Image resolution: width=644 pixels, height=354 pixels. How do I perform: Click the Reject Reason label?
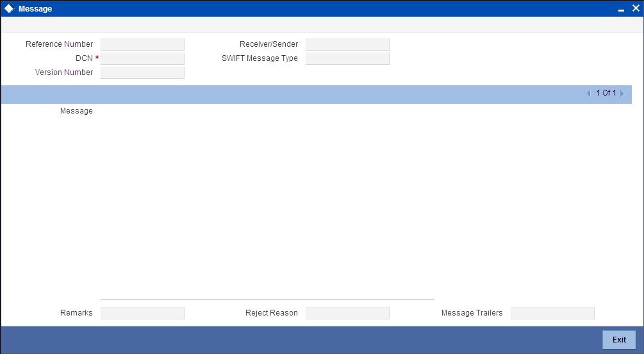[x=272, y=313]
